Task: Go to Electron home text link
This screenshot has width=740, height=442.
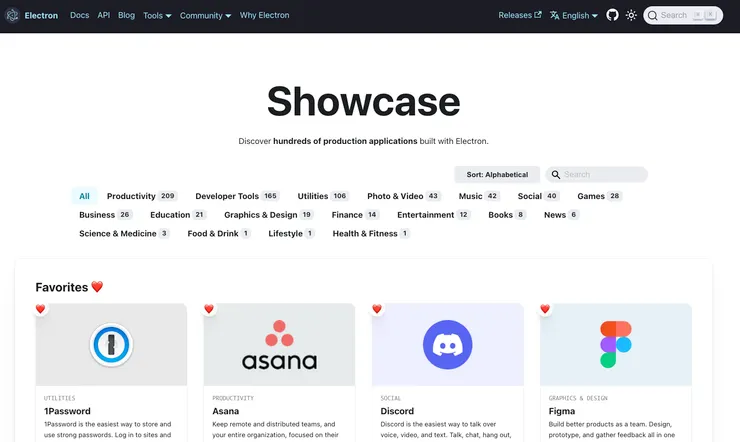Action: pyautogui.click(x=41, y=16)
